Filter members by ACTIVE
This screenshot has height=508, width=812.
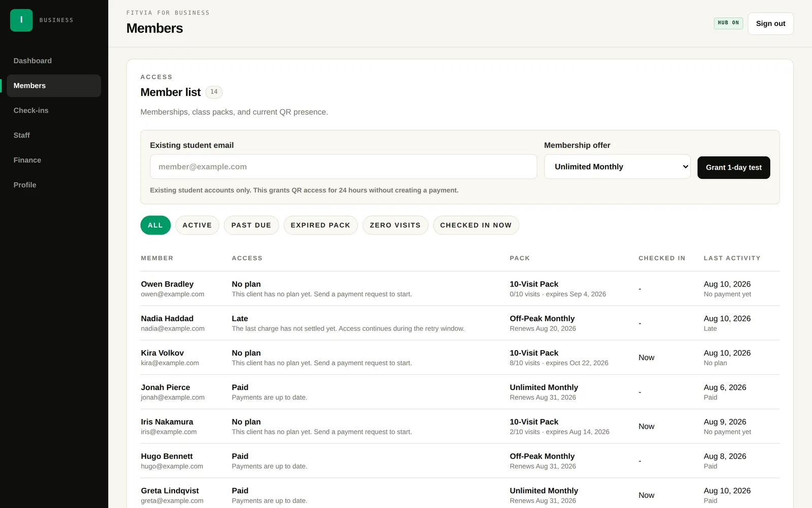point(197,225)
